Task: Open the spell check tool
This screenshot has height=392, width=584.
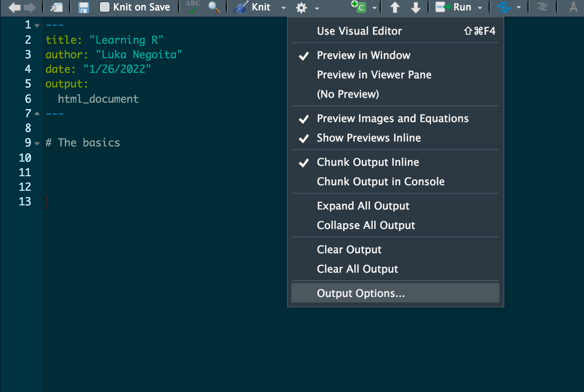Action: tap(193, 7)
